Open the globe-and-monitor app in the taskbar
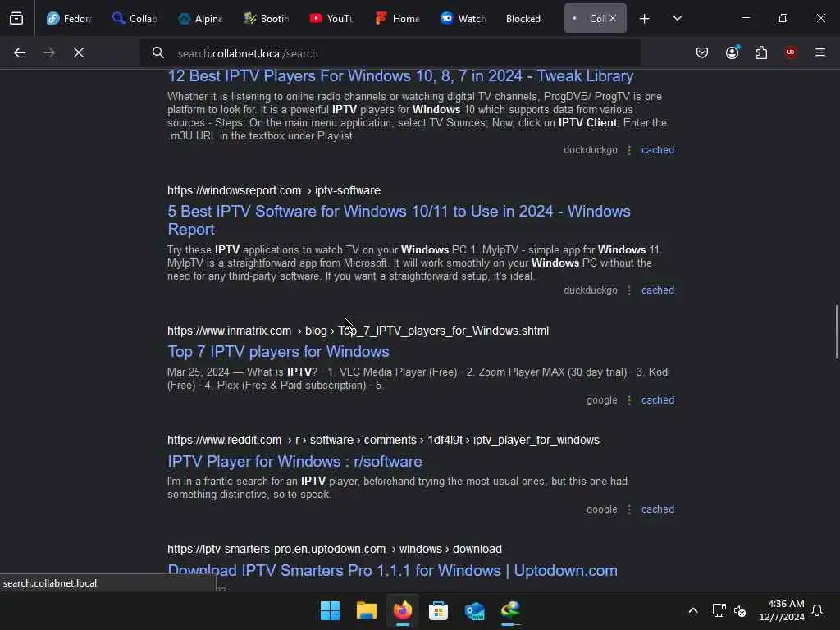 click(510, 610)
